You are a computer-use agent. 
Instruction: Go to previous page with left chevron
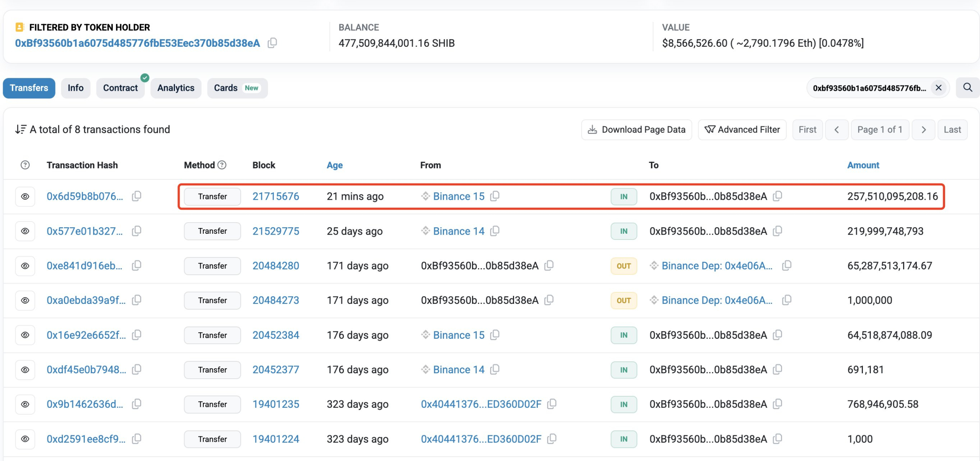(x=837, y=130)
